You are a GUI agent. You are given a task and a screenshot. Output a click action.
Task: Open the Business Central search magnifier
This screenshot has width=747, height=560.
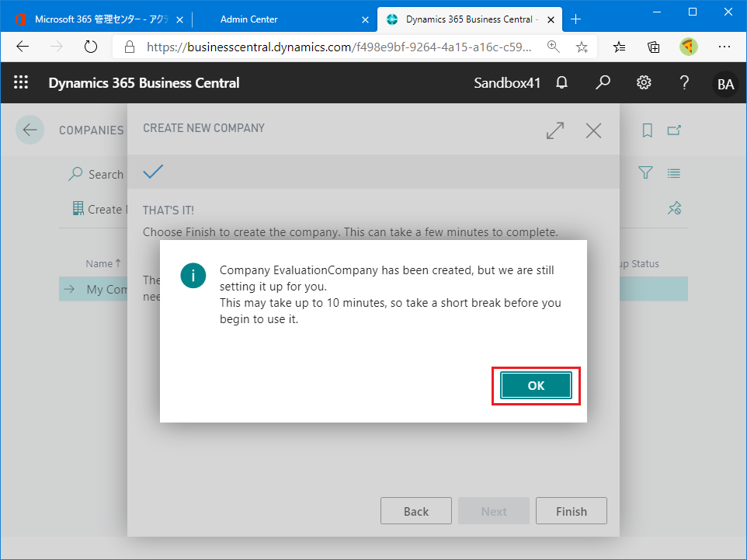pyautogui.click(x=603, y=82)
